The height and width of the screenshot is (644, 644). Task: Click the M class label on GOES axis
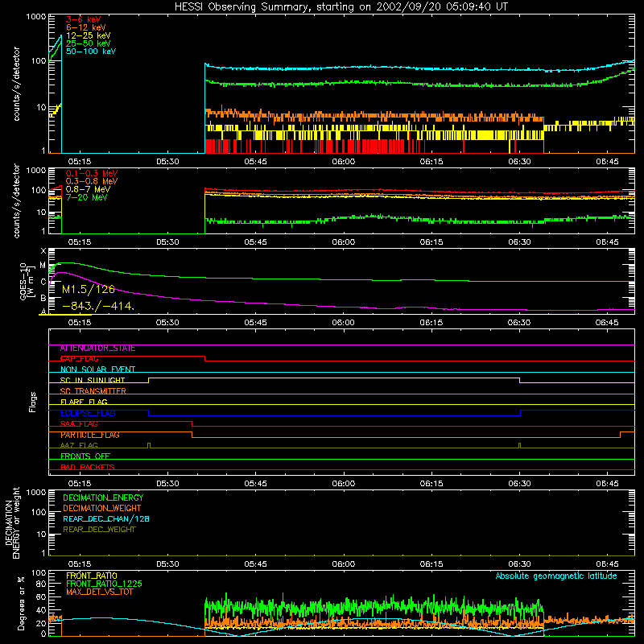43,266
